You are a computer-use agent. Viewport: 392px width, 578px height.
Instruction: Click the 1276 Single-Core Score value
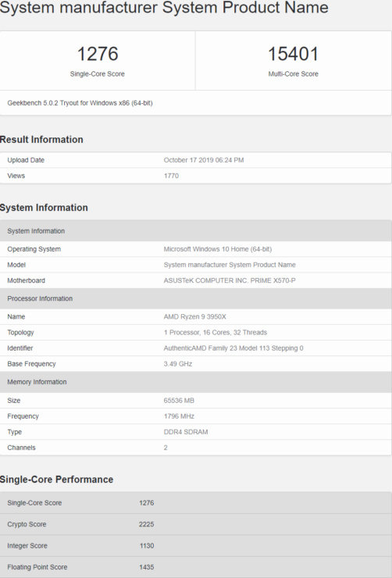[98, 54]
